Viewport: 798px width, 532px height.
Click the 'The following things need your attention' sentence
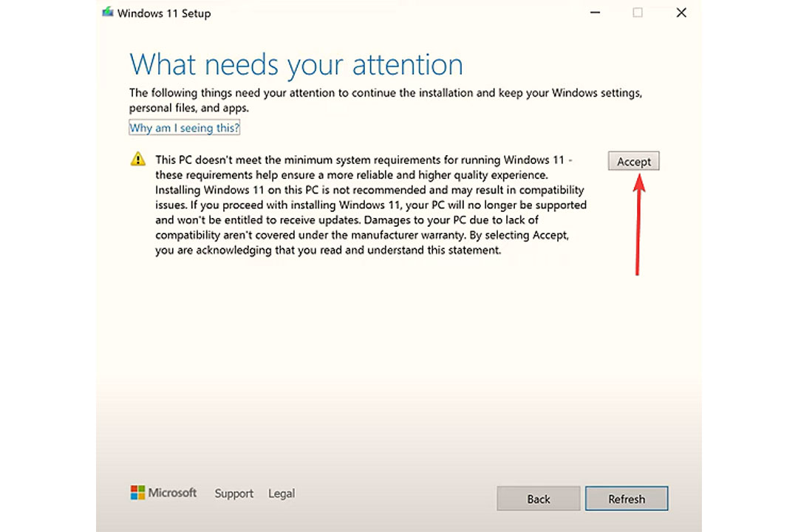pos(385,100)
